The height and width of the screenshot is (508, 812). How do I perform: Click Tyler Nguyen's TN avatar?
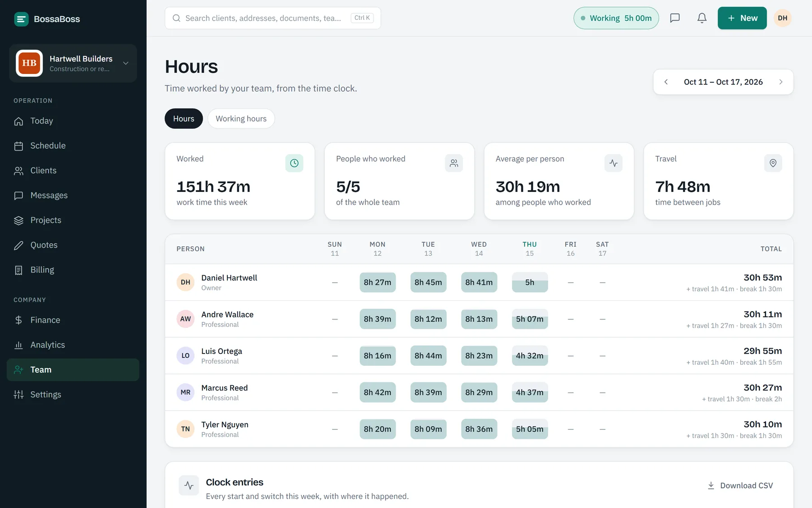point(185,429)
